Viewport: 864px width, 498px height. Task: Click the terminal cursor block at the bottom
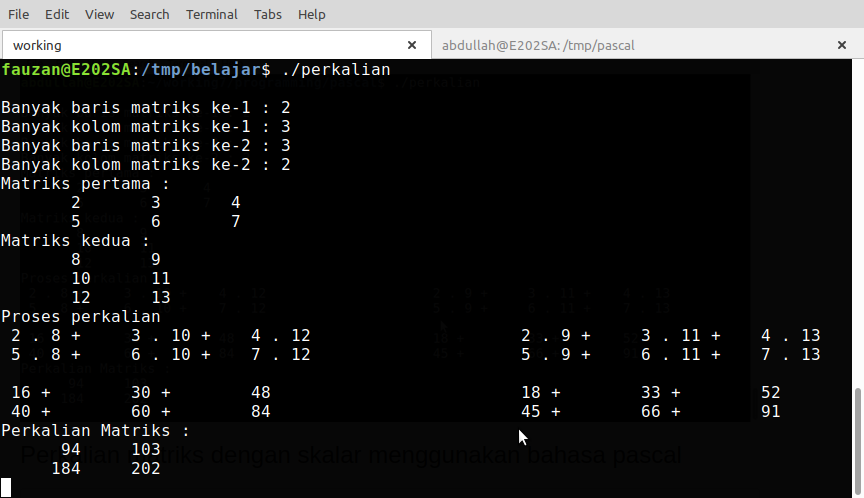pos(6,488)
